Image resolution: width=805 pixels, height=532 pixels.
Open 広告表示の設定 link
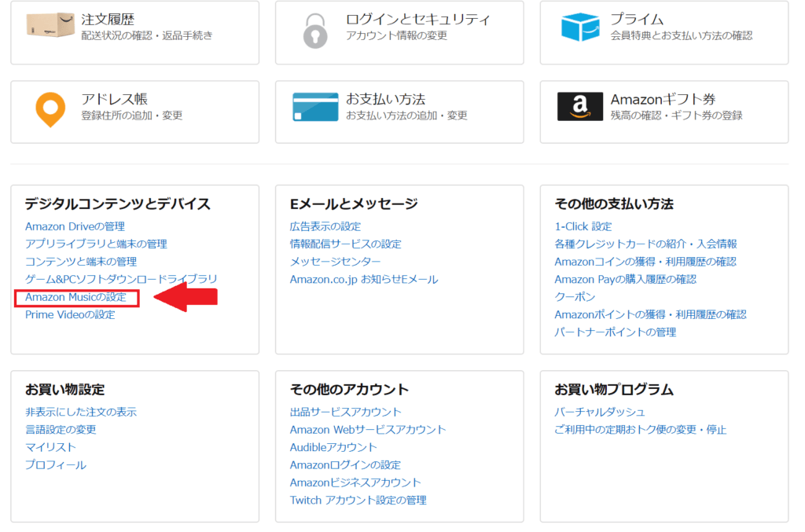(325, 226)
